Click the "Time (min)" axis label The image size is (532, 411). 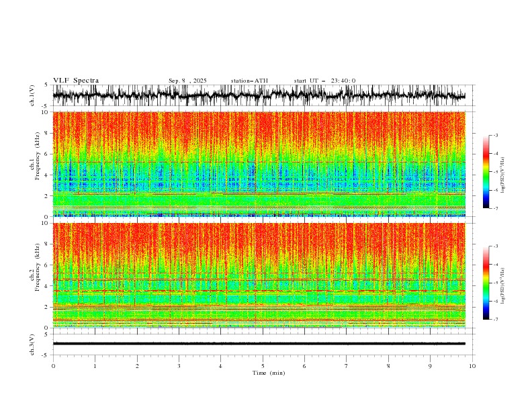tap(269, 373)
